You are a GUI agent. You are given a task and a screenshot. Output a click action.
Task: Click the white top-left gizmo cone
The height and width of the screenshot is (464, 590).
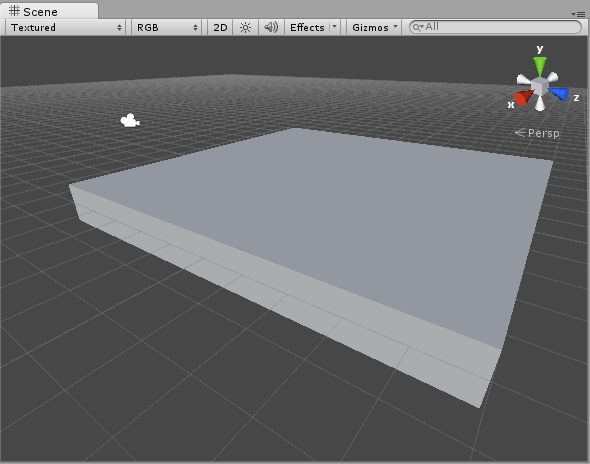coord(524,79)
